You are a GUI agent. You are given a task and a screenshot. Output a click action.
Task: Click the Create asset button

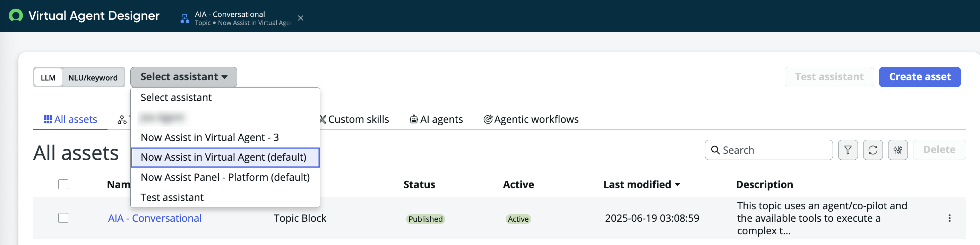tap(920, 77)
